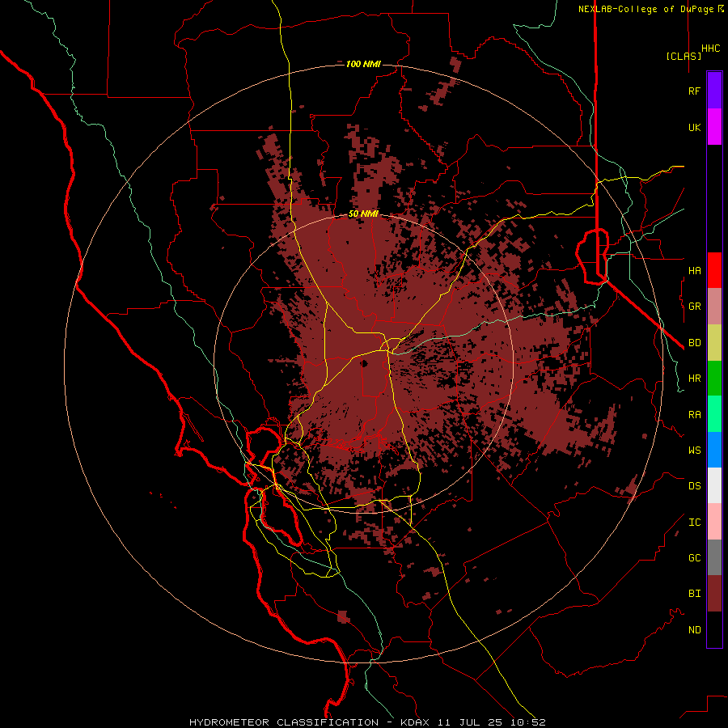Image resolution: width=728 pixels, height=728 pixels.
Task: Click the WS legend label
Action: pyautogui.click(x=694, y=450)
